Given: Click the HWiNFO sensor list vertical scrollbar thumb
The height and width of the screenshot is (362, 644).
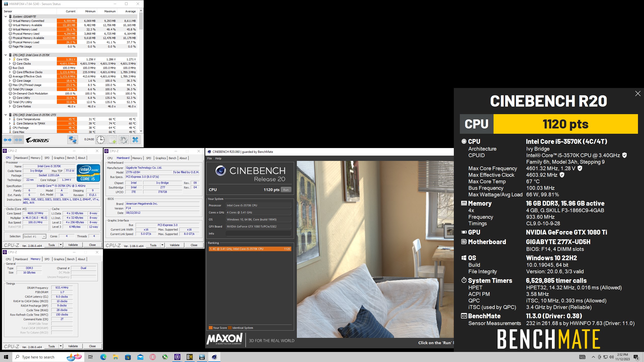Looking at the screenshot, I should [x=141, y=21].
